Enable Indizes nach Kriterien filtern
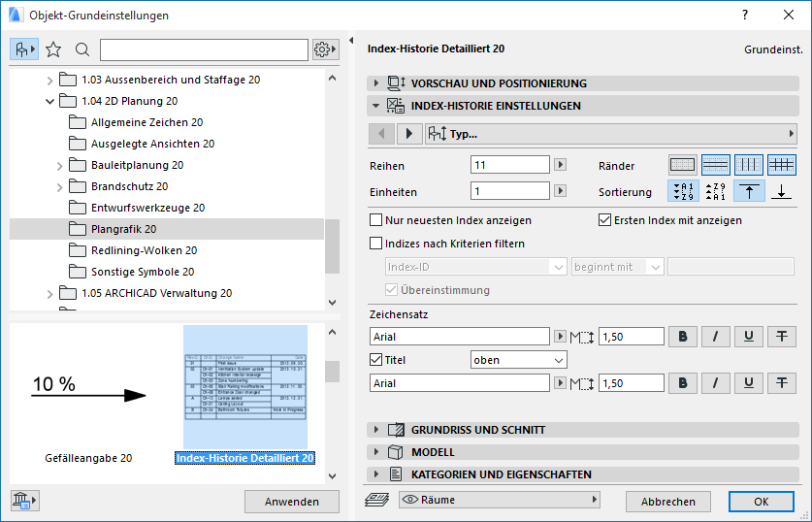Viewport: 812px width, 522px height. pyautogui.click(x=376, y=244)
